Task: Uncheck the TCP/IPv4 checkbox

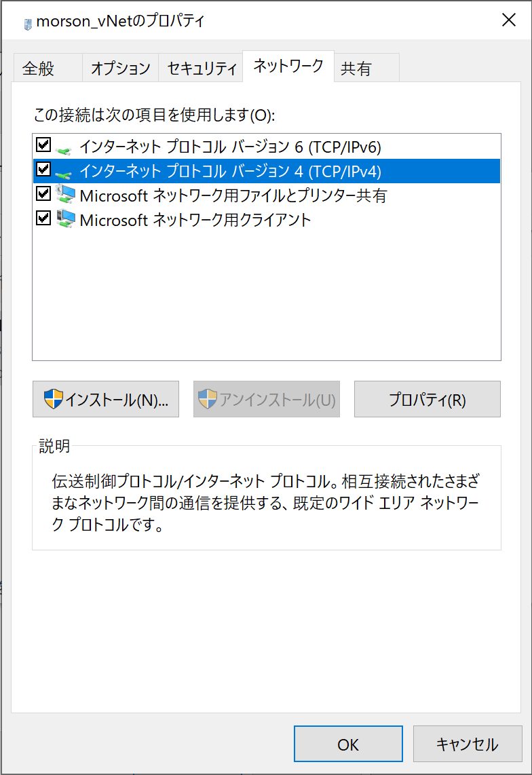Action: (x=43, y=169)
